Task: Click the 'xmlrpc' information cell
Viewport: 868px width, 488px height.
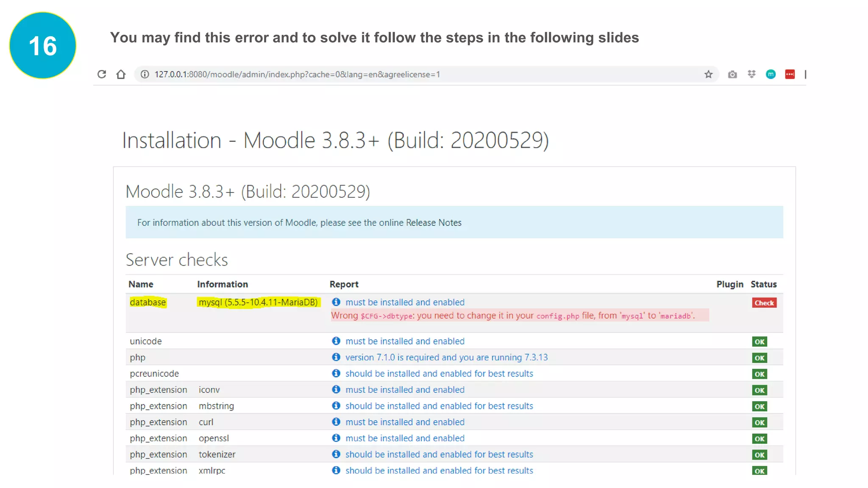Action: (x=212, y=470)
